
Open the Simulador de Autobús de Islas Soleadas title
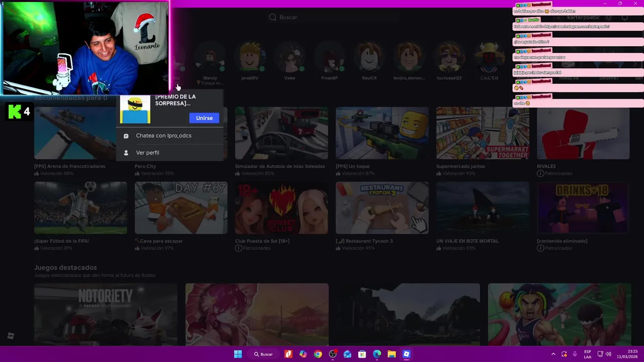point(280,166)
